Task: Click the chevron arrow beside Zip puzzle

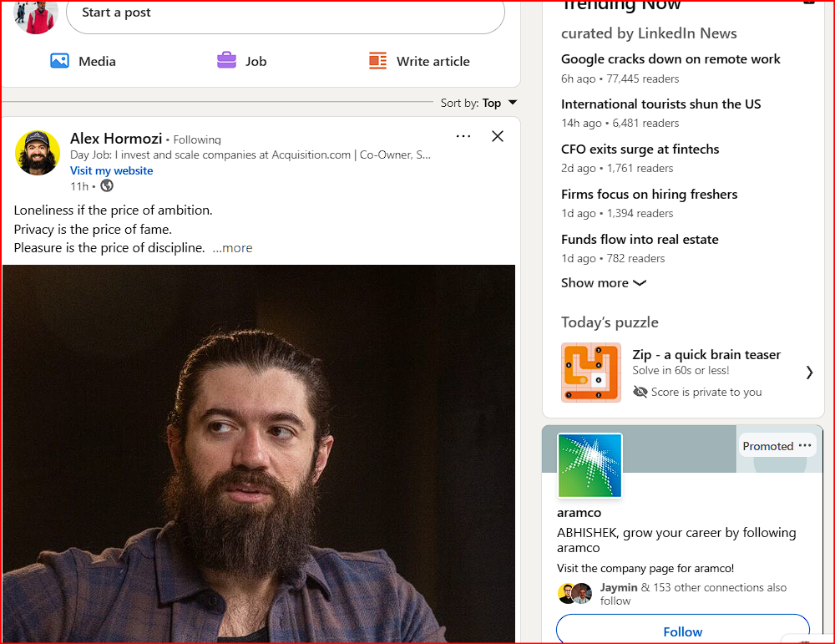Action: 809,373
